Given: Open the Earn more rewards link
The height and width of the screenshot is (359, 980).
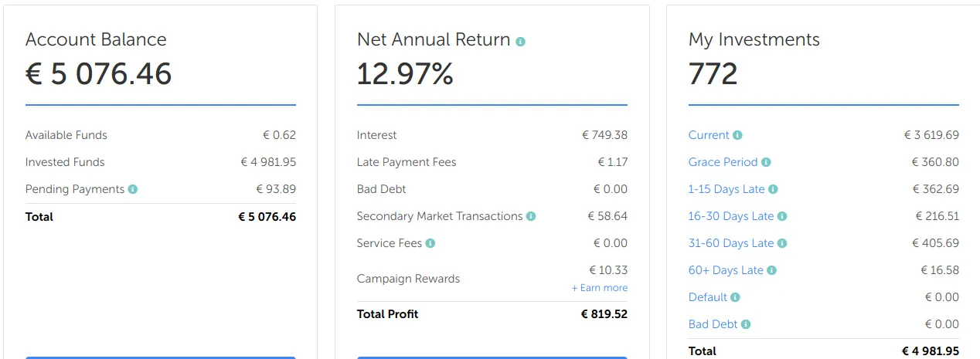Looking at the screenshot, I should point(600,288).
